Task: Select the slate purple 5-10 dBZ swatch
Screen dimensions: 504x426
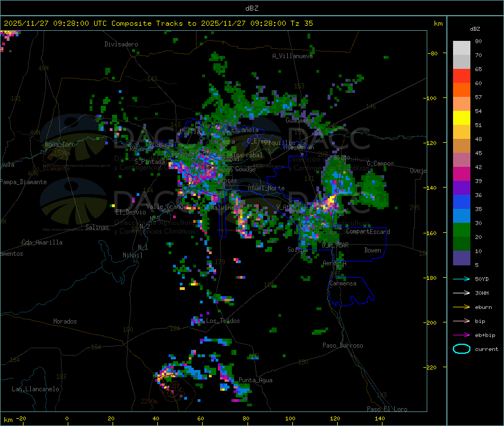Action: pyautogui.click(x=461, y=258)
